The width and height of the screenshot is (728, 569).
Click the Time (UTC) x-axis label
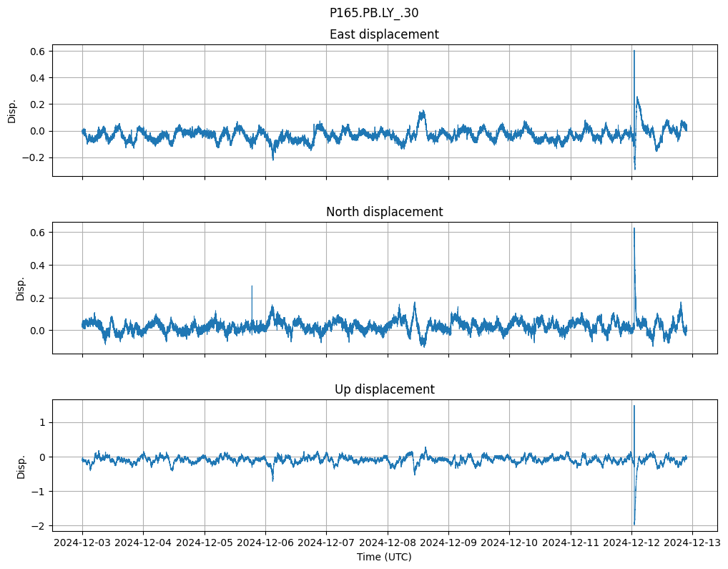[x=384, y=557]
